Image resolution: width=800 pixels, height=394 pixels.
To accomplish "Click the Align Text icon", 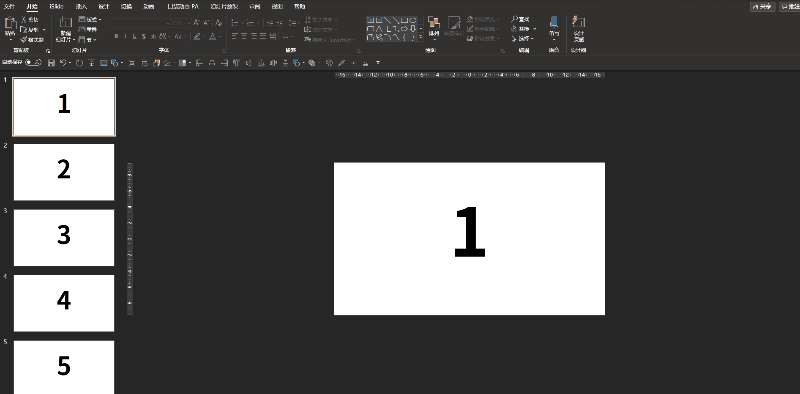I will click(x=308, y=30).
